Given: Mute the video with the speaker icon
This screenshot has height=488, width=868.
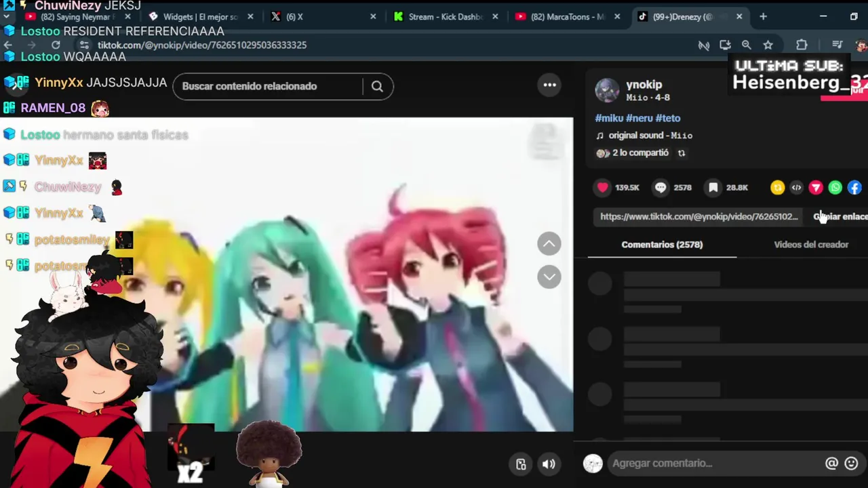Looking at the screenshot, I should (549, 464).
